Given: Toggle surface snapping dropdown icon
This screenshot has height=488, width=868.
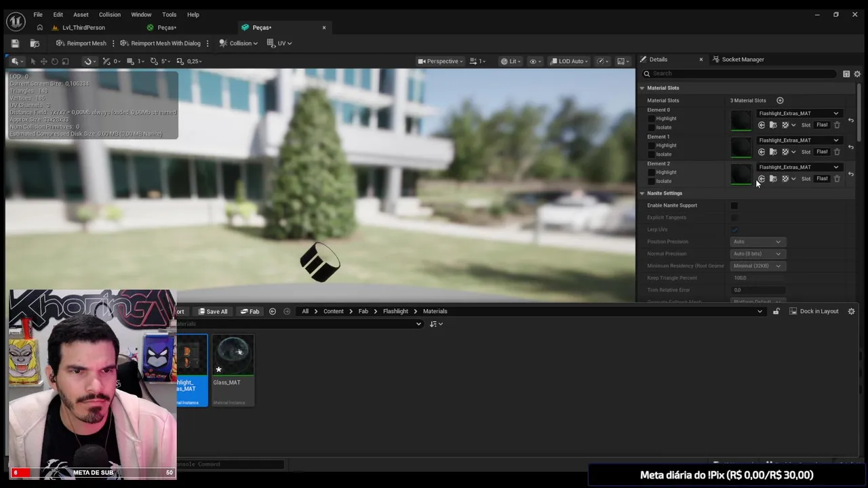Looking at the screenshot, I should (x=90, y=61).
